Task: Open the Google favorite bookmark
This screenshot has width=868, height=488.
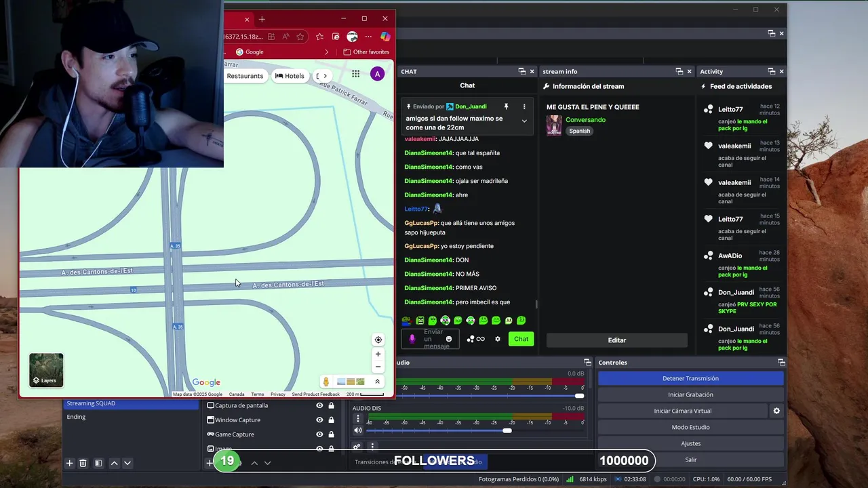Action: tap(249, 52)
